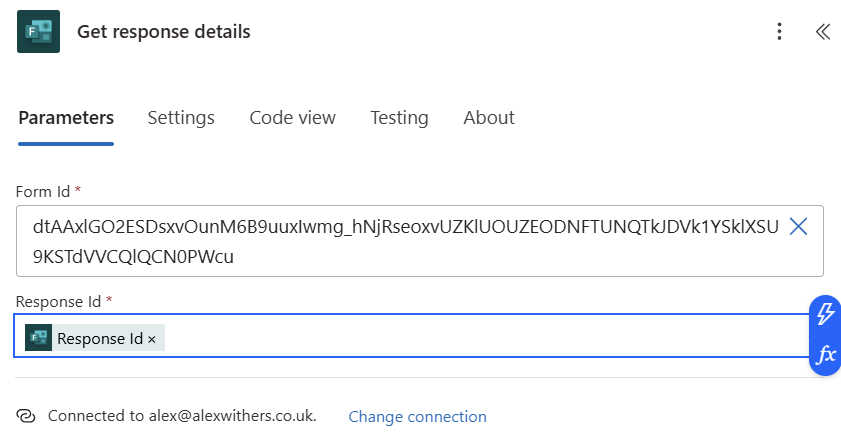The height and width of the screenshot is (435, 841).
Task: Select the Response Id dynamic token
Action: click(x=100, y=339)
